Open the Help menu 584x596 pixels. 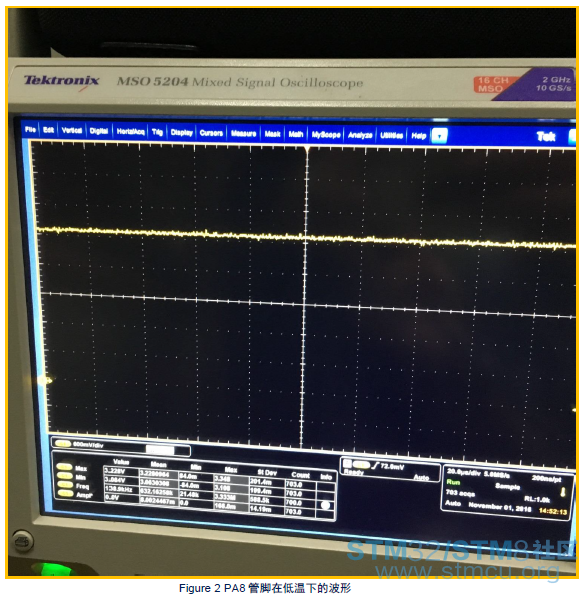pos(419,136)
